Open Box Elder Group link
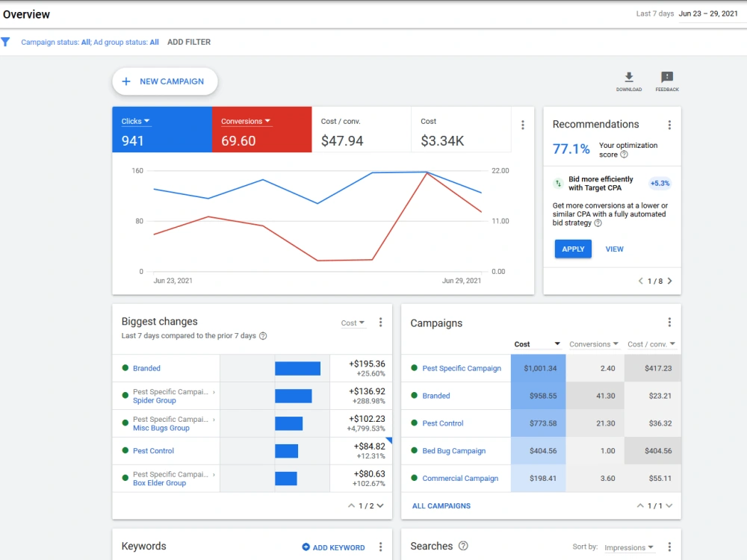747x560 pixels. click(160, 483)
